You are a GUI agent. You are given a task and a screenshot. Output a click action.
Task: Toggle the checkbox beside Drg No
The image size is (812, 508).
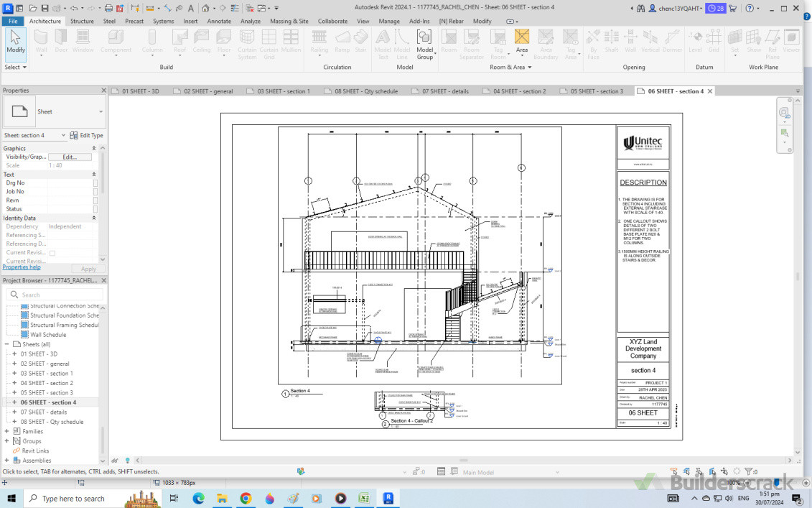pyautogui.click(x=95, y=183)
